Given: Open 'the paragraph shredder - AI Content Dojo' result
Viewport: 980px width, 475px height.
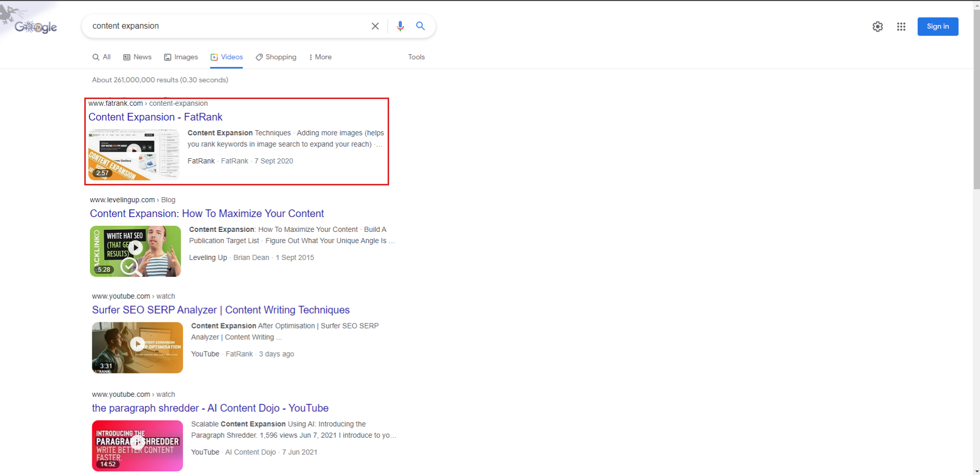Looking at the screenshot, I should click(210, 408).
